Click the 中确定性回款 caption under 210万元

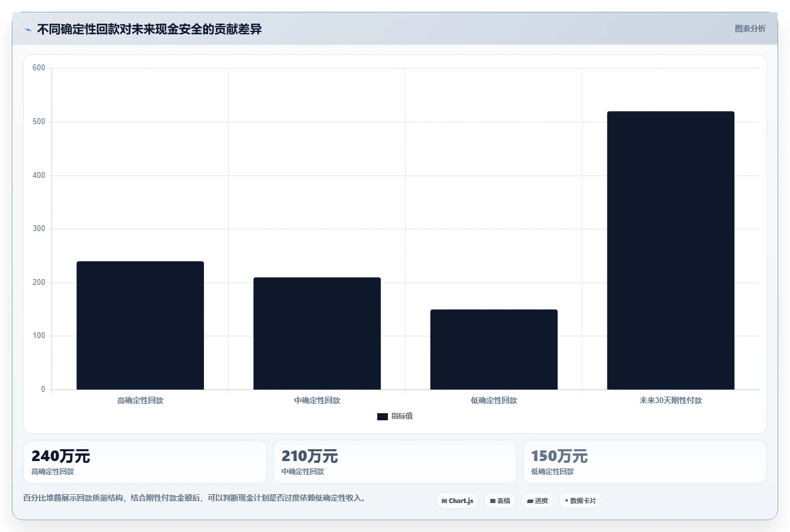303,472
